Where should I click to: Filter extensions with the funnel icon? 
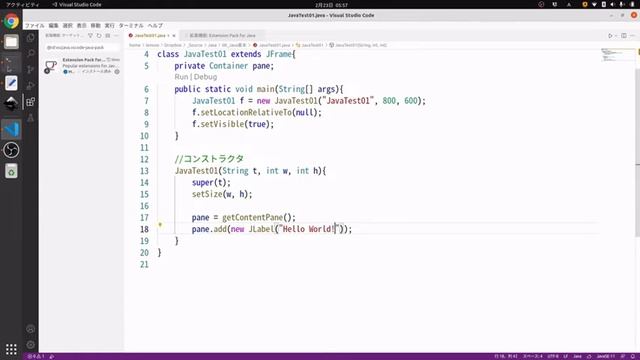(90, 36)
